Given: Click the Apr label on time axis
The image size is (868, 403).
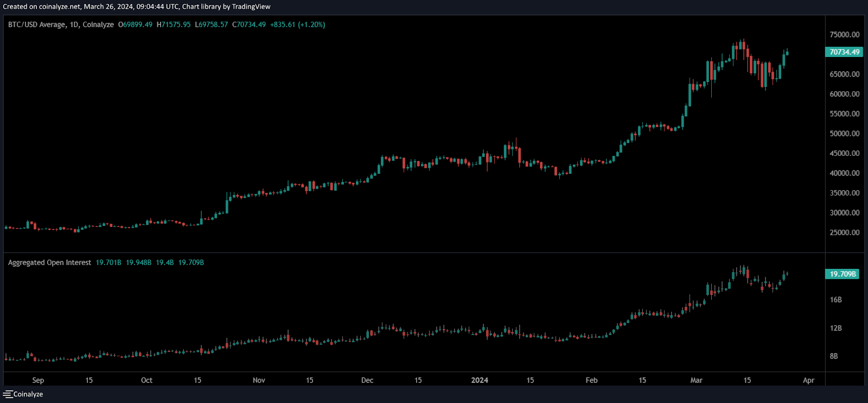Looking at the screenshot, I should tap(808, 380).
